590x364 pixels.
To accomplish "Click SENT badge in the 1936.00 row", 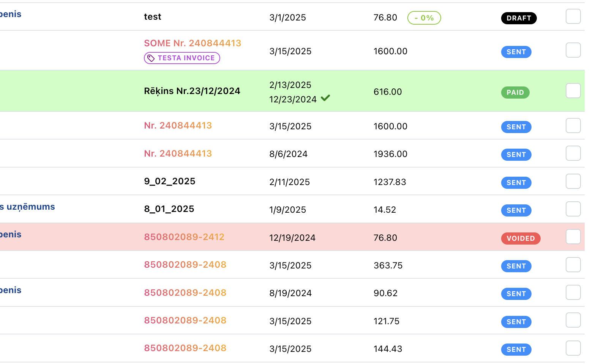I will (x=516, y=155).
